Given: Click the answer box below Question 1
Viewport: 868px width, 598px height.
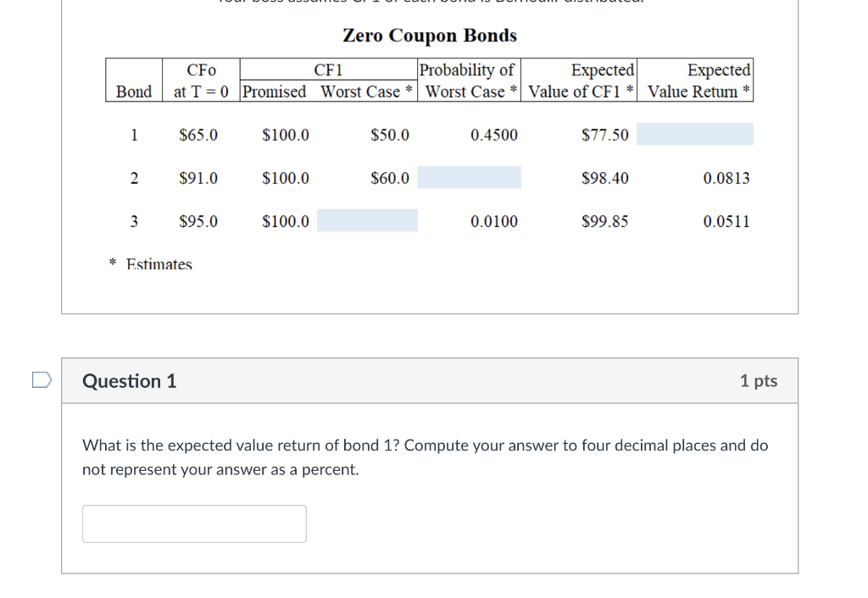Looking at the screenshot, I should [x=193, y=523].
